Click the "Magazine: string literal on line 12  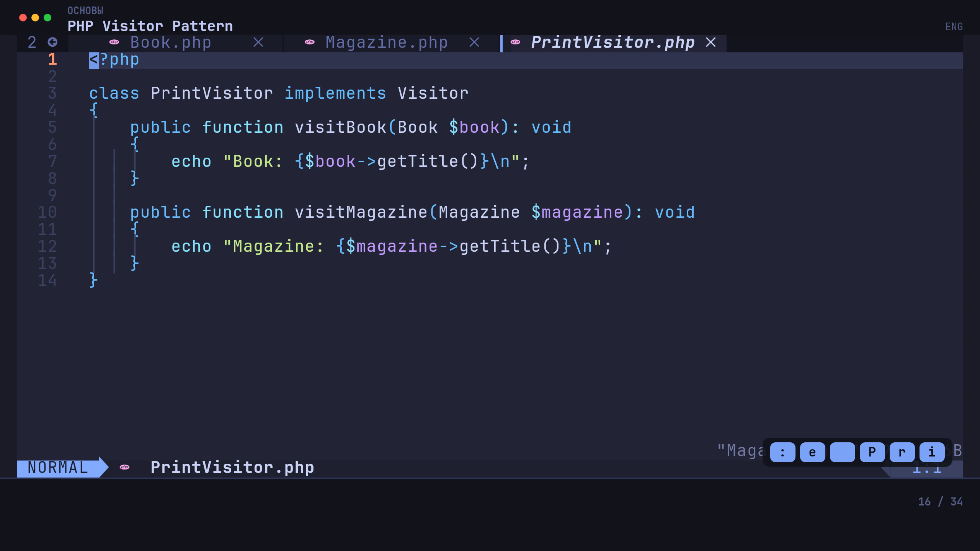274,246
